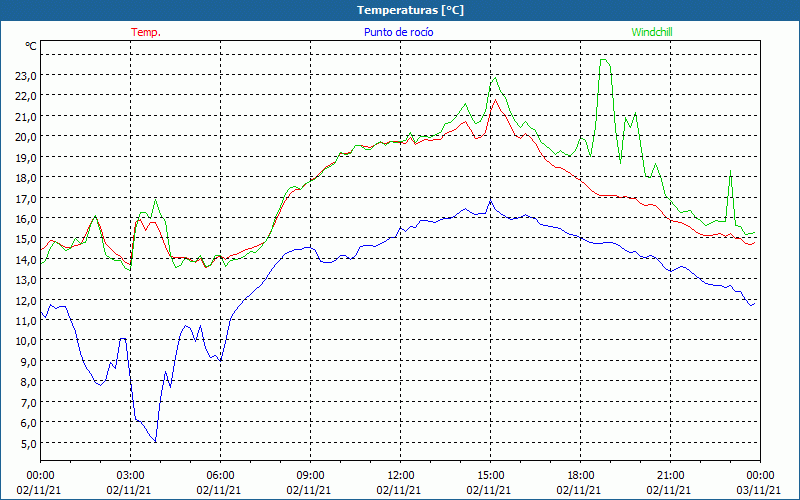Select the blue 'Punto de rocío' legend label
The image size is (800, 500).
coord(398,32)
